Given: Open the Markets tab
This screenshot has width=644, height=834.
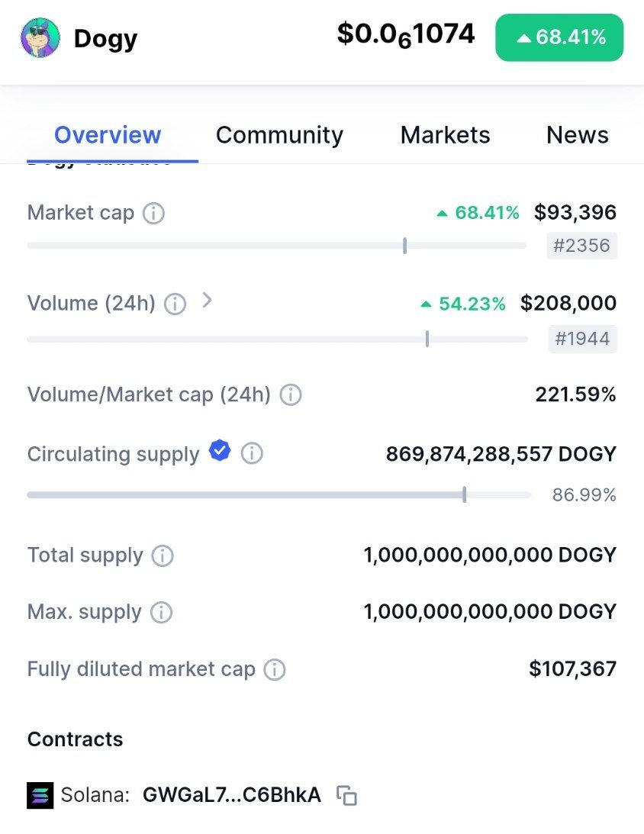Looking at the screenshot, I should tap(445, 135).
